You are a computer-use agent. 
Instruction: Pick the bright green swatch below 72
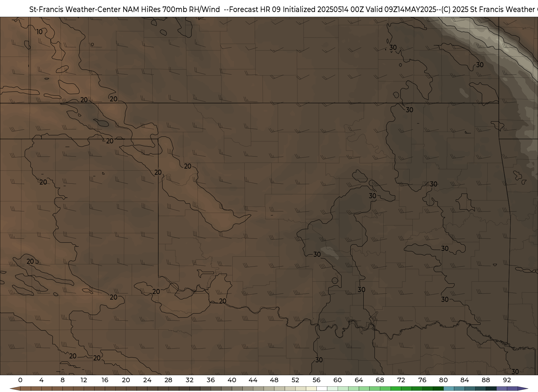coord(396,389)
